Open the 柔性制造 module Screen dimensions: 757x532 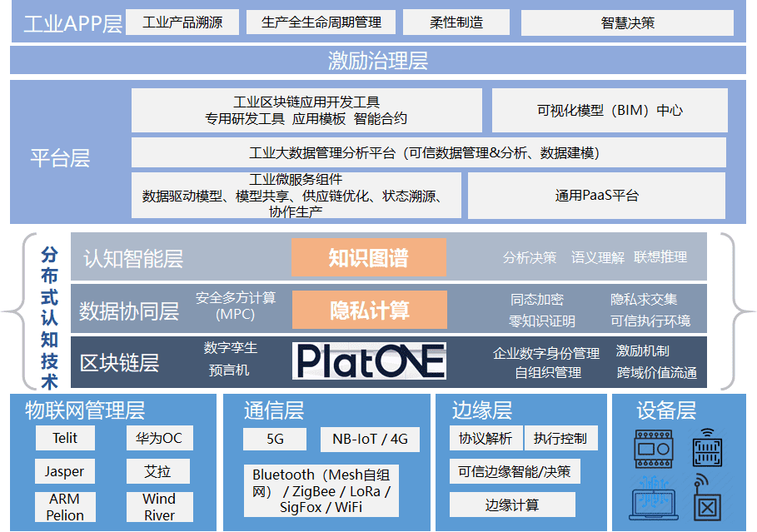456,22
